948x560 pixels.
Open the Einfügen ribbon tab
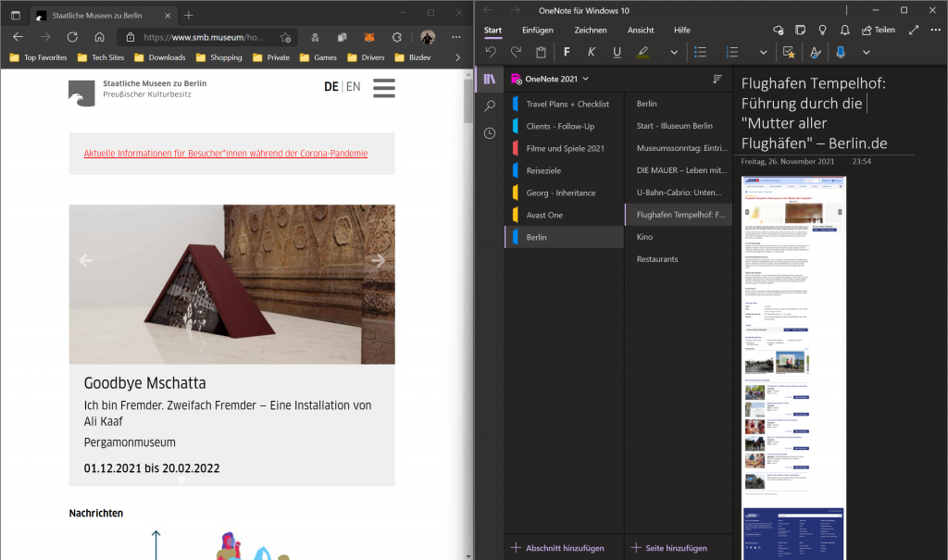point(538,31)
